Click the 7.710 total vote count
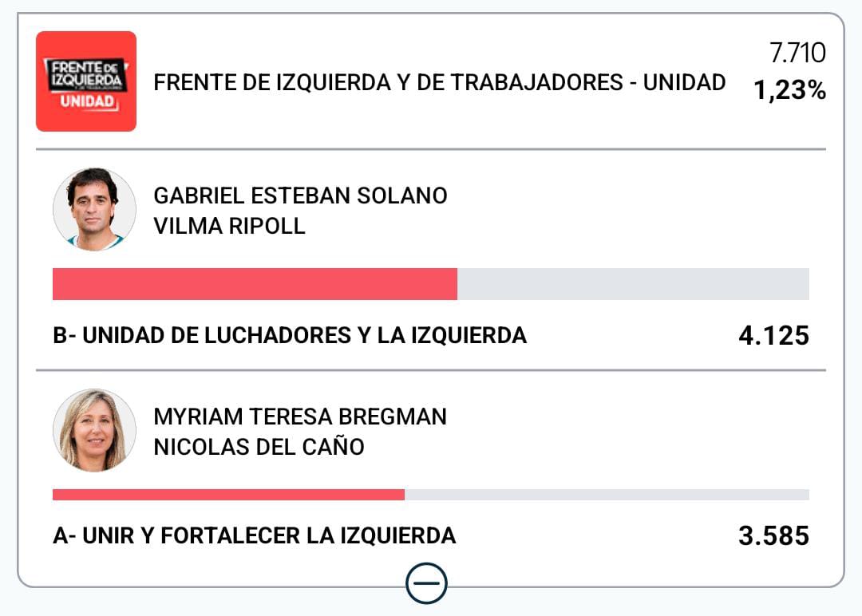The image size is (862, 616). [797, 53]
